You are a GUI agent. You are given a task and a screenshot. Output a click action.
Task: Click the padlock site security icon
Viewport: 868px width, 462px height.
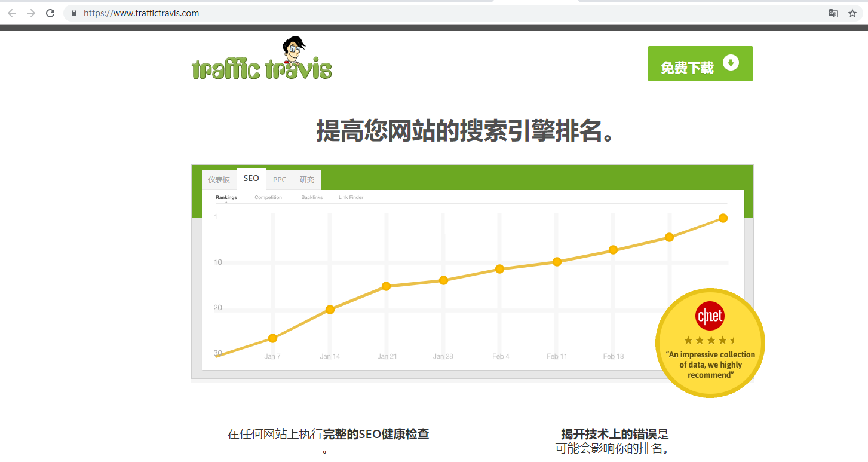(x=74, y=13)
